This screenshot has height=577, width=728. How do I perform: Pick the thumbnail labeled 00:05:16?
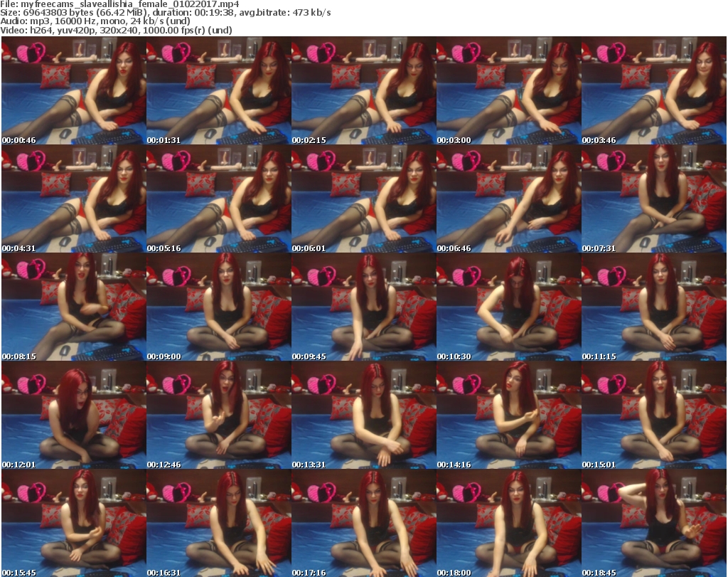(219, 198)
